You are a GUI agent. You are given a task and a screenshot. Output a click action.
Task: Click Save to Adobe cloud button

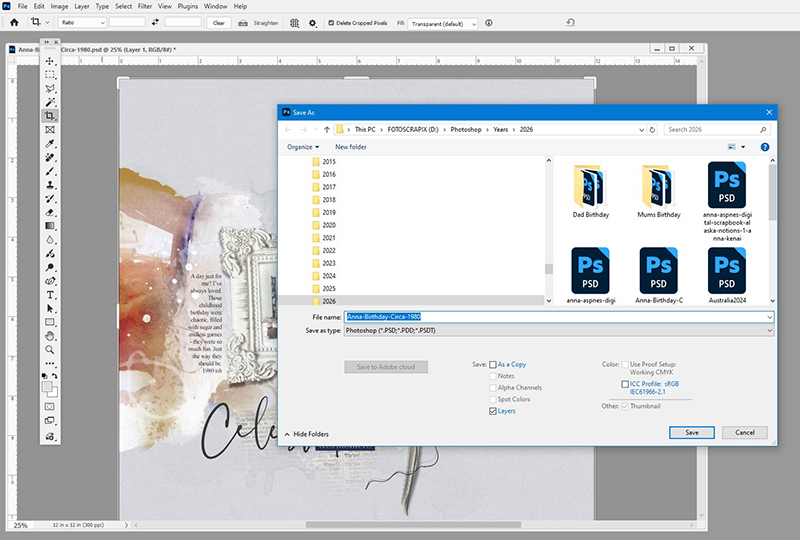tap(386, 367)
